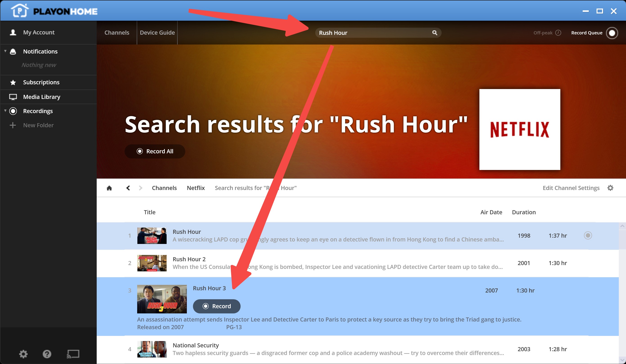The width and height of the screenshot is (626, 364).
Task: Click Search results breadcrumb text
Action: [256, 188]
